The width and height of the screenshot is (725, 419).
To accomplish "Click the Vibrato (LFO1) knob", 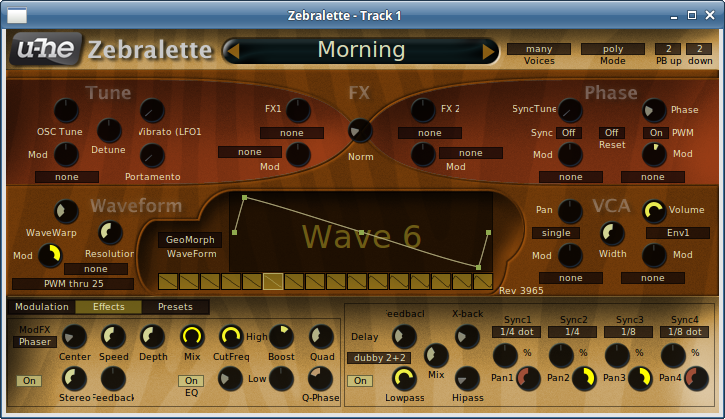I will (152, 111).
